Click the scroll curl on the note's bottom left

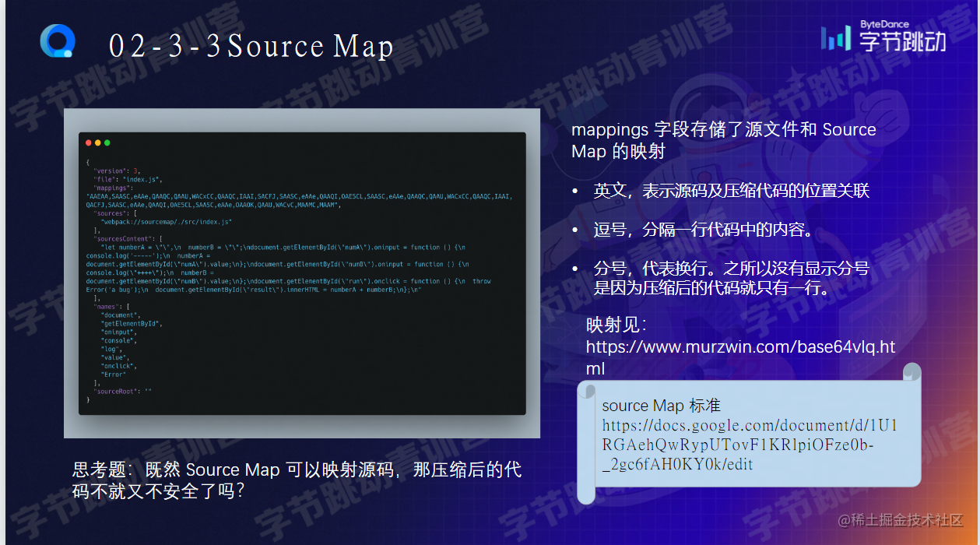tap(587, 494)
